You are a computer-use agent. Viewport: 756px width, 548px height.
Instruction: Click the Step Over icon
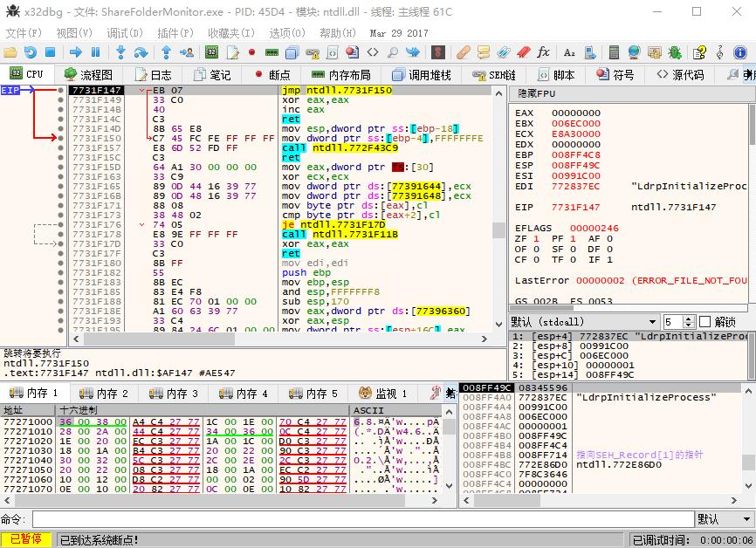tap(140, 54)
